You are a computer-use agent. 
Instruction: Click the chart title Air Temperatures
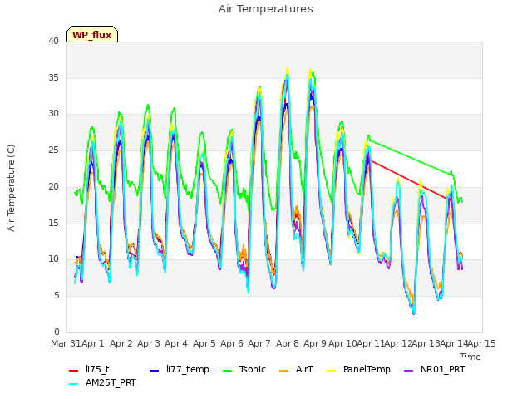266,9
